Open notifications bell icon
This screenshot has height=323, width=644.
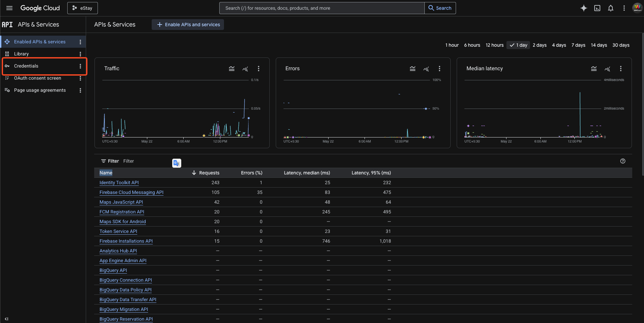tap(611, 8)
